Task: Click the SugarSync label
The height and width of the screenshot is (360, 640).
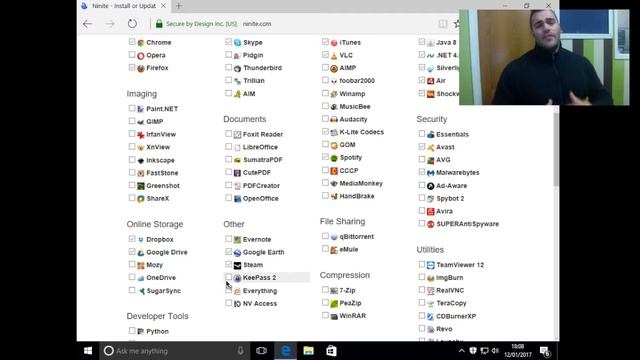Action: (x=164, y=291)
